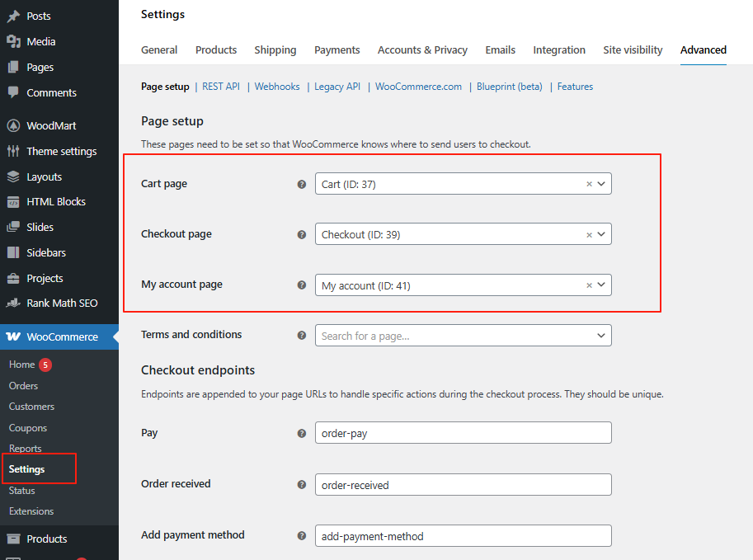Image resolution: width=753 pixels, height=560 pixels.
Task: Open Terms and conditions page selector
Action: [x=463, y=336]
